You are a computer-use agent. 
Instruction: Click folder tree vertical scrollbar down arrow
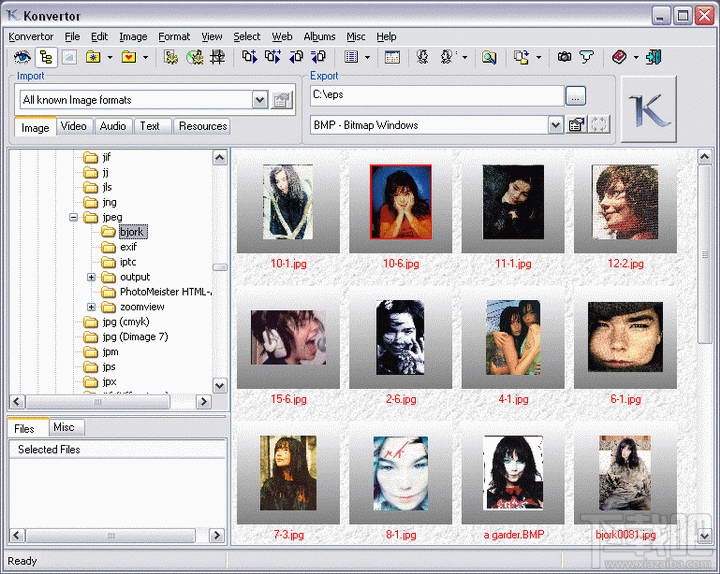[220, 386]
